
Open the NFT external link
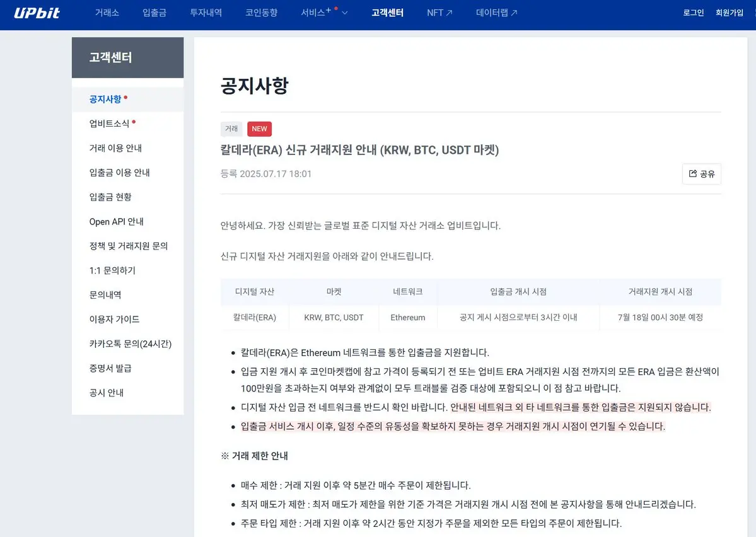coord(439,13)
